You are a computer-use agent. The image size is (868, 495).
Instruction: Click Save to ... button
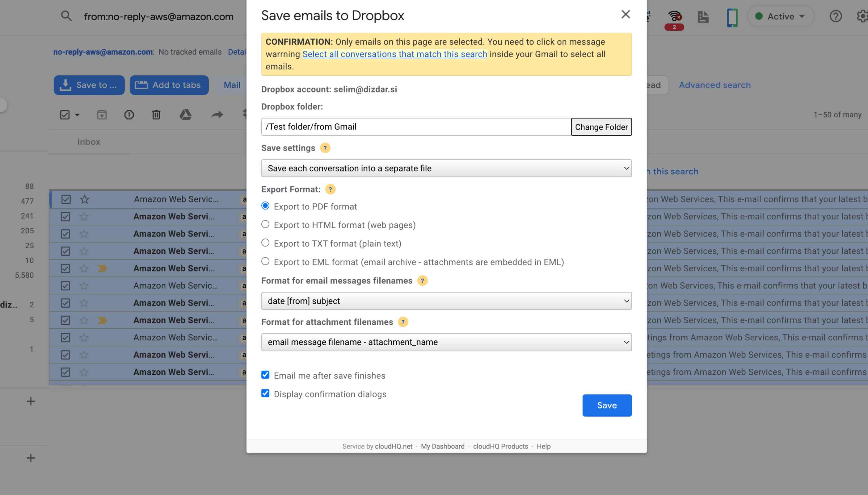click(x=89, y=85)
